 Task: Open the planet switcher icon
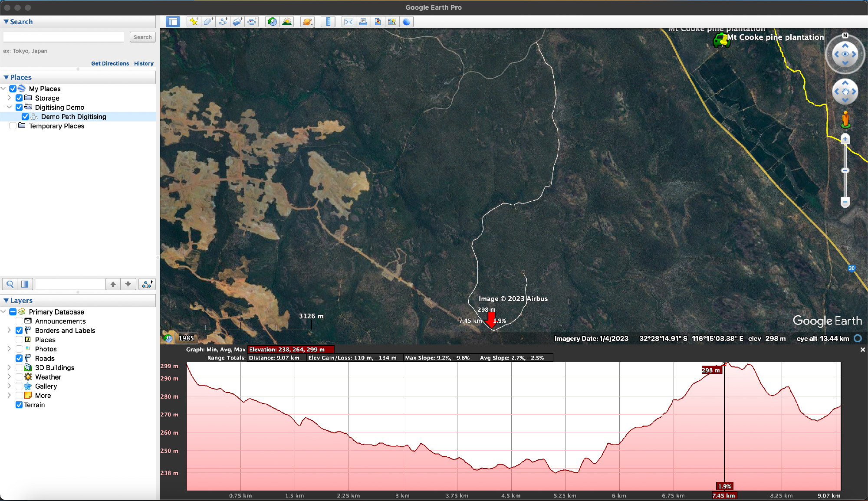(308, 22)
